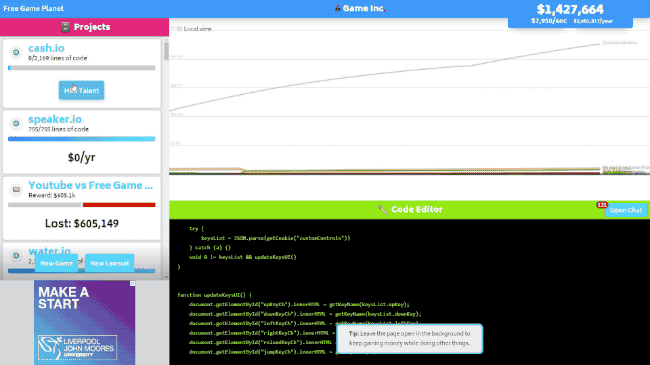Start a New Game project
The height and width of the screenshot is (365, 650).
click(x=56, y=263)
